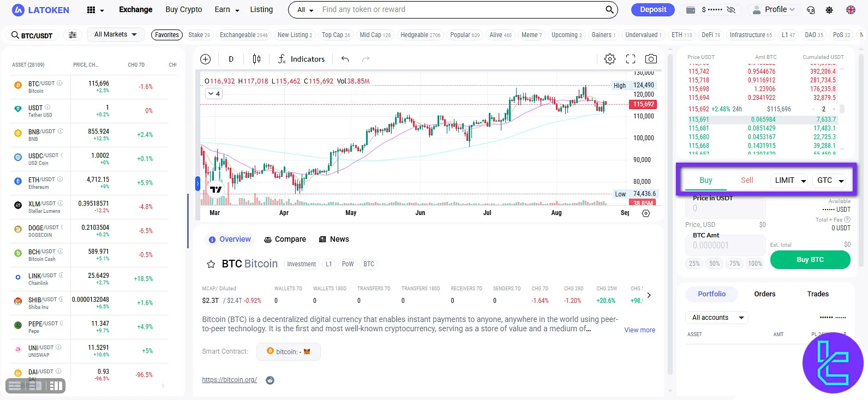The width and height of the screenshot is (868, 400).
Task: Expand the LIMIT order type dropdown
Action: 789,181
